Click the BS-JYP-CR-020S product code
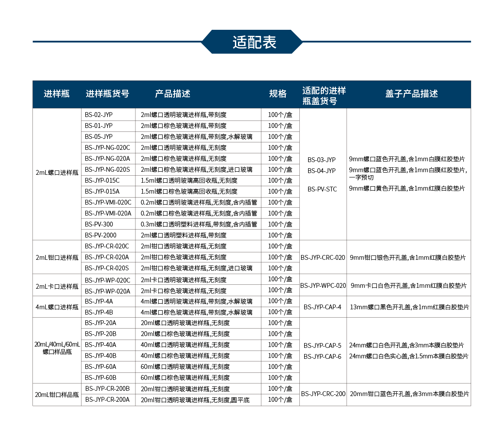The image size is (504, 432). [106, 268]
